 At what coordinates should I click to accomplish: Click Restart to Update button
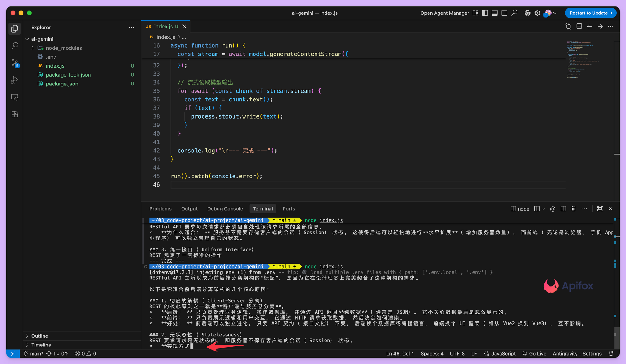[x=590, y=13]
